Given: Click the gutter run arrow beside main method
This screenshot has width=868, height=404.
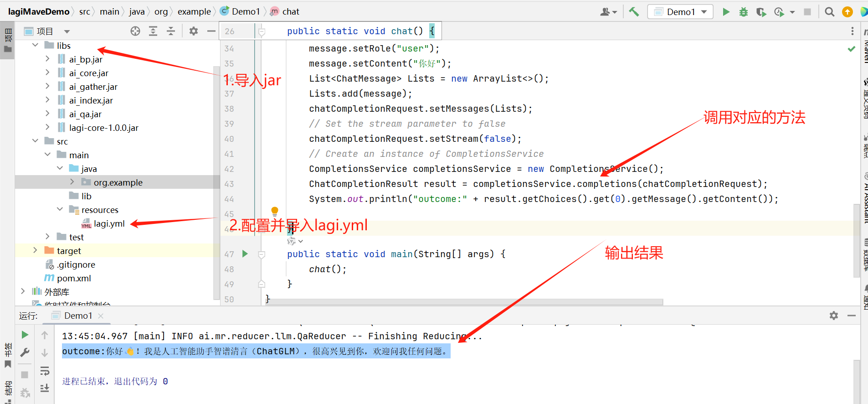Looking at the screenshot, I should [x=245, y=254].
